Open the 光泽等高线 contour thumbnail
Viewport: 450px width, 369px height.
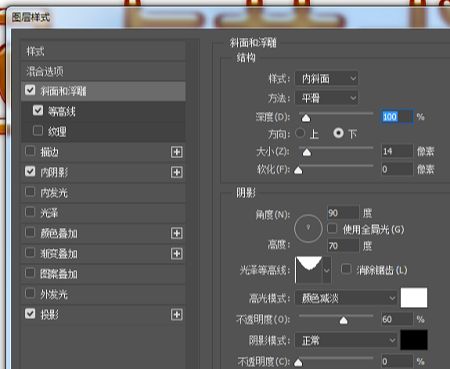pos(309,270)
